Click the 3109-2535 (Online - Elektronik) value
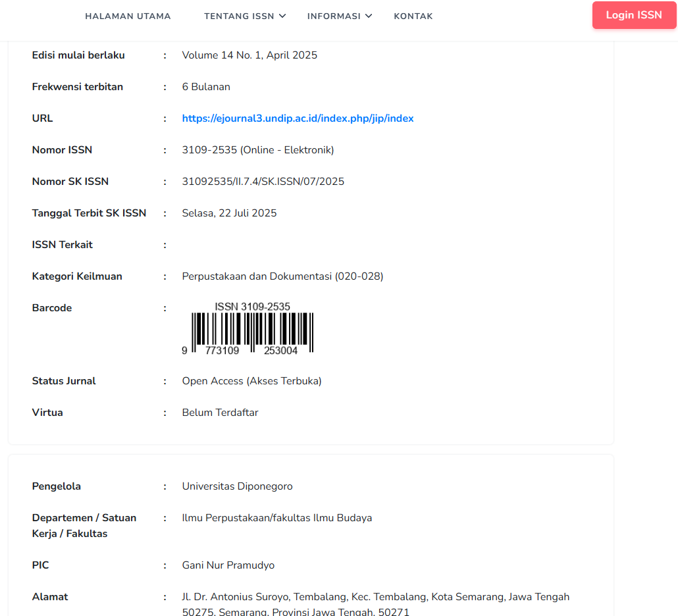 coord(257,150)
